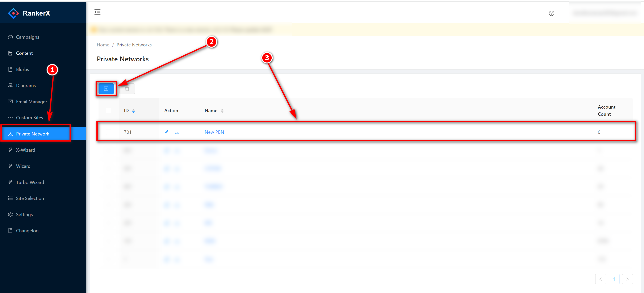This screenshot has height=293, width=644.
Task: Open Custom Sites in the sidebar
Action: (29, 117)
